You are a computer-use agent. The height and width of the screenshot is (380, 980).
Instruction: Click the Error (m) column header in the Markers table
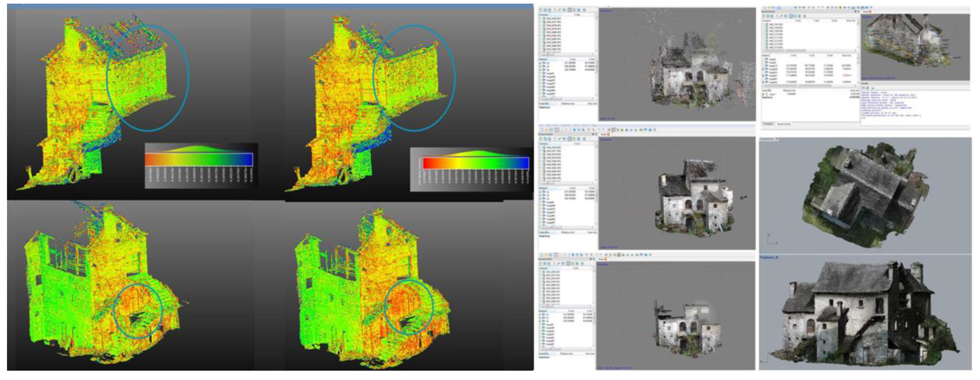coord(846,55)
